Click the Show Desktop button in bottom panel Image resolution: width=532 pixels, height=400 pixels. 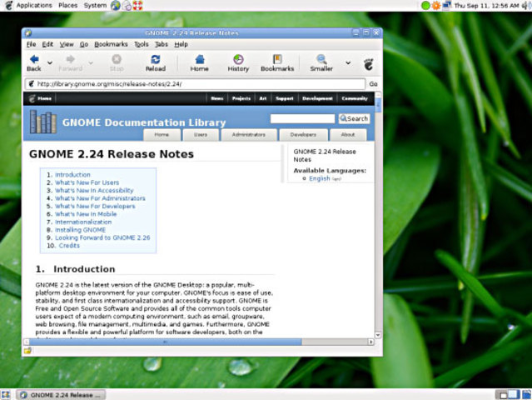6,394
